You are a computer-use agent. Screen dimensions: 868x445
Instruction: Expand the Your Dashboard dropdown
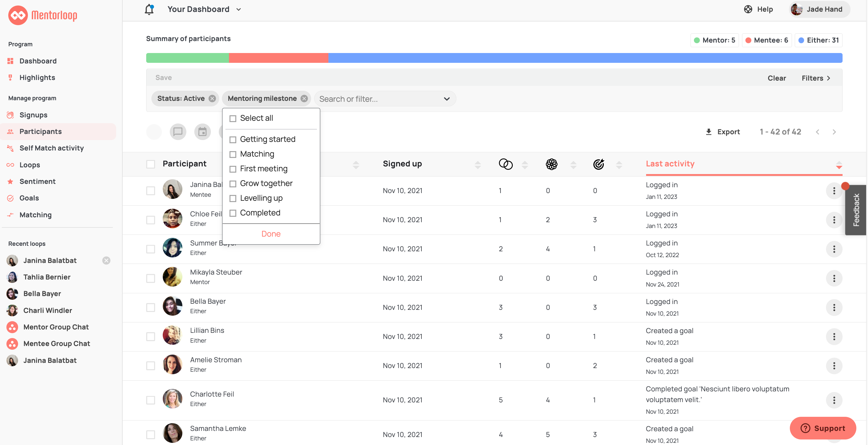238,10
